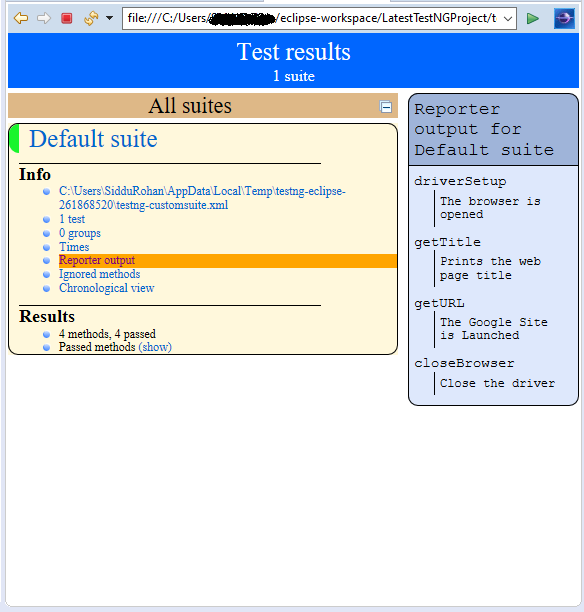Click the '1 test' link
Screen dimensions: 584x612
pyautogui.click(x=72, y=219)
